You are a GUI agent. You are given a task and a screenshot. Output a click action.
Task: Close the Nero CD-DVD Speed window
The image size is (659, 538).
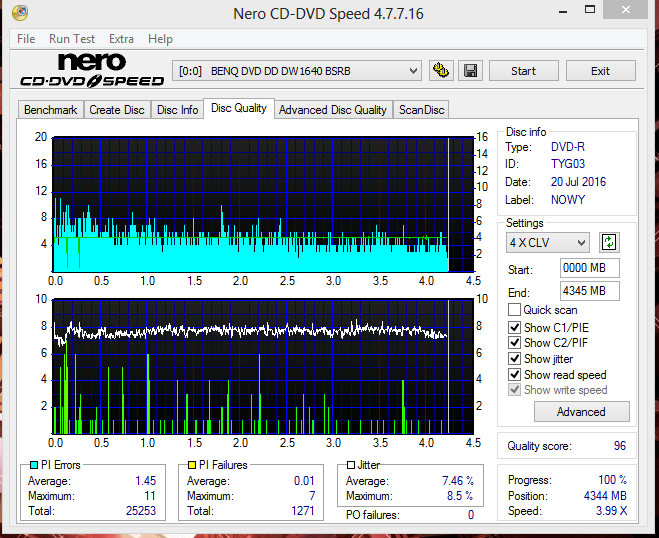[x=625, y=9]
